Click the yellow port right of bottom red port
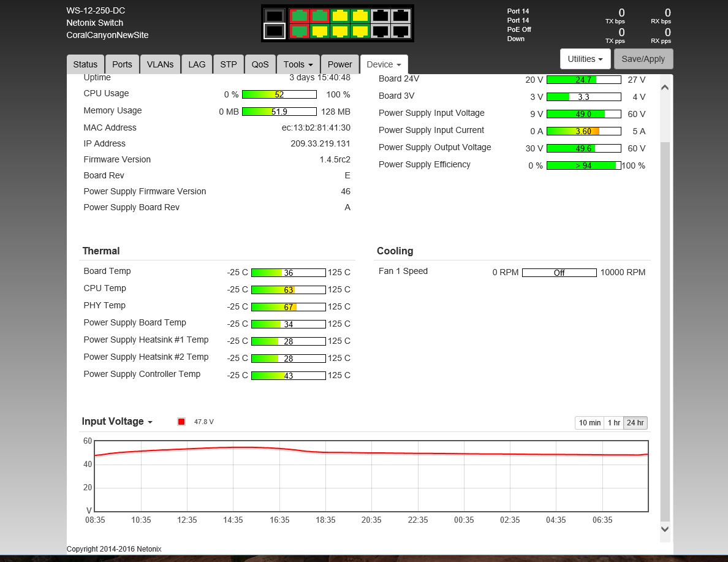 (x=320, y=31)
